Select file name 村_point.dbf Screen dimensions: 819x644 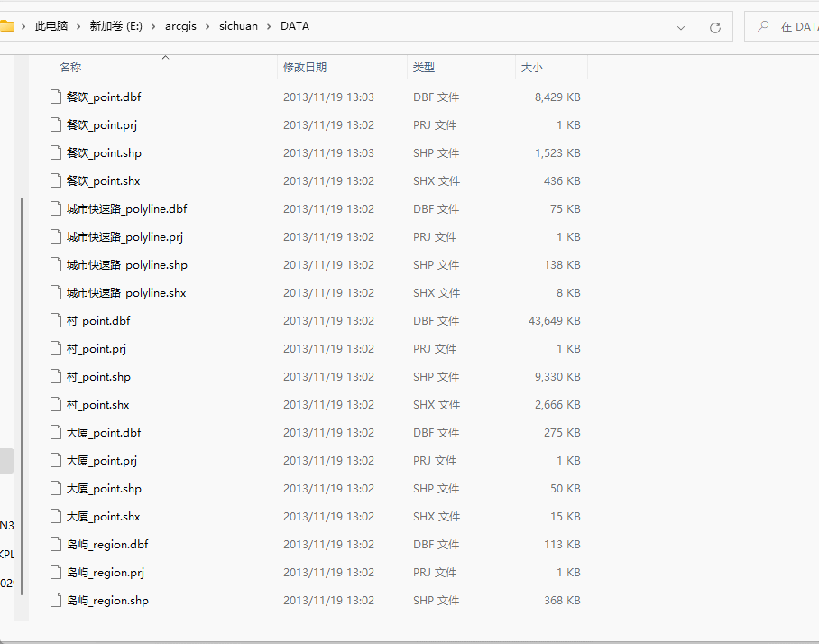[98, 321]
